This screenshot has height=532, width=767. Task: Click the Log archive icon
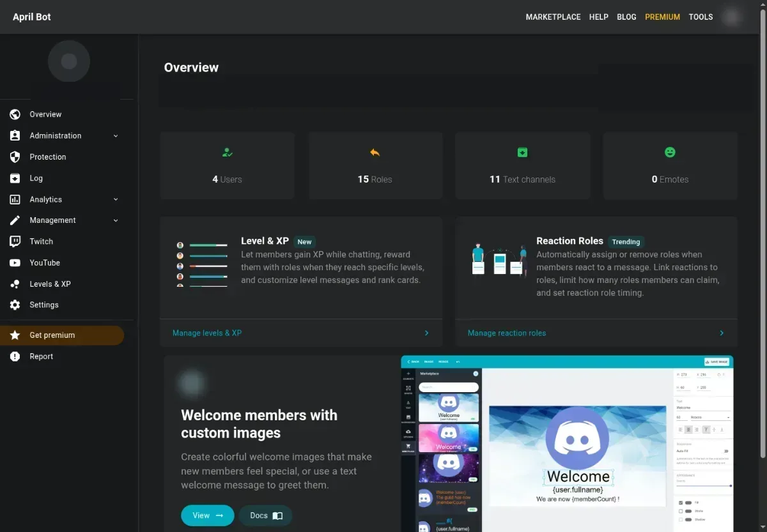coord(15,178)
